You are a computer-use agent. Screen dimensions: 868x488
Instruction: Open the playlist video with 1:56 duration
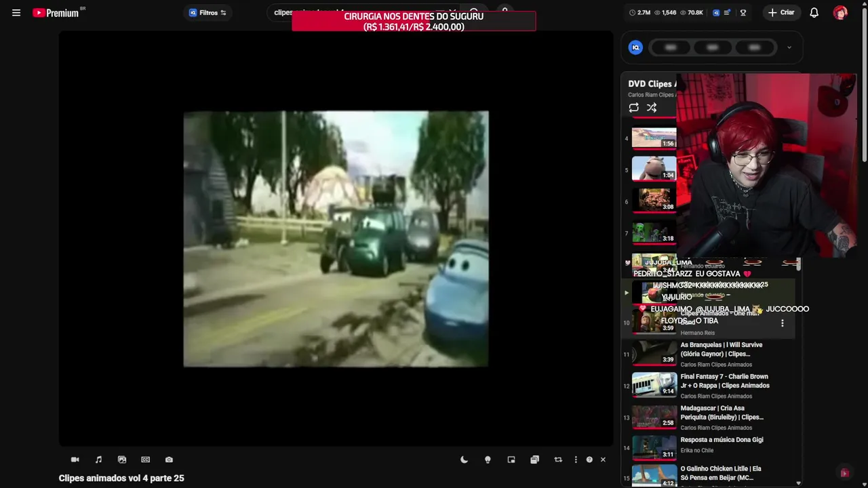pos(654,138)
